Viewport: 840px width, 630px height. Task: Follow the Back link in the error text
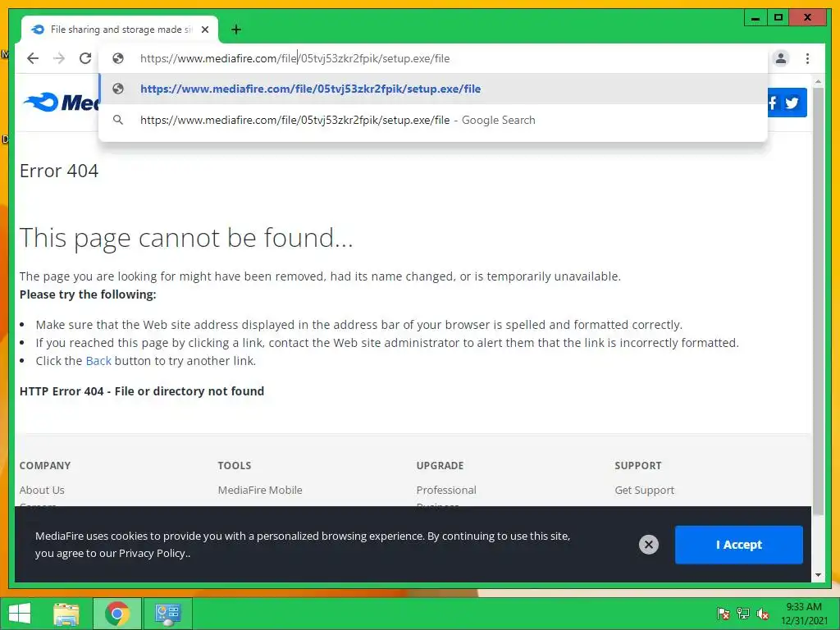coord(98,361)
